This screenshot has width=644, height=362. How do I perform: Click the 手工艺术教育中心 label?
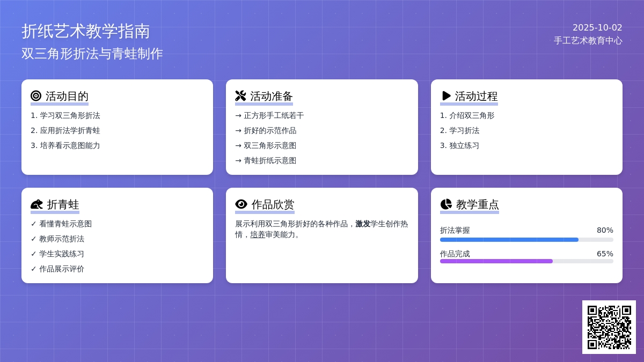(588, 41)
